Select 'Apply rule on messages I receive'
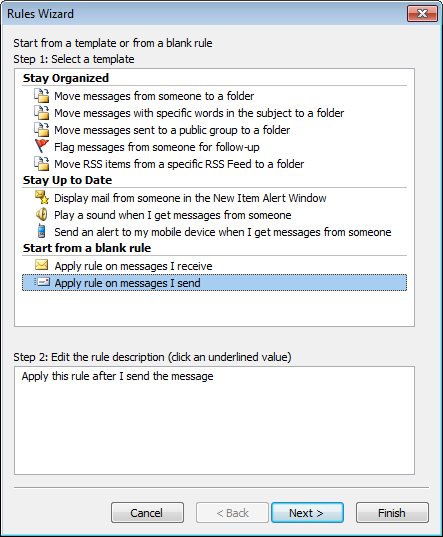Screen dimensions: 443x537 [x=133, y=266]
